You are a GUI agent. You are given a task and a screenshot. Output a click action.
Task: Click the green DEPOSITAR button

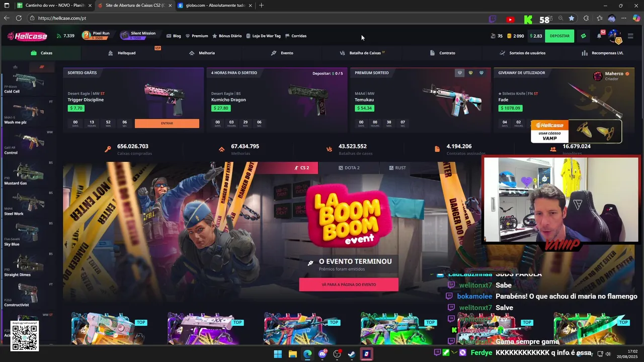[x=559, y=36]
